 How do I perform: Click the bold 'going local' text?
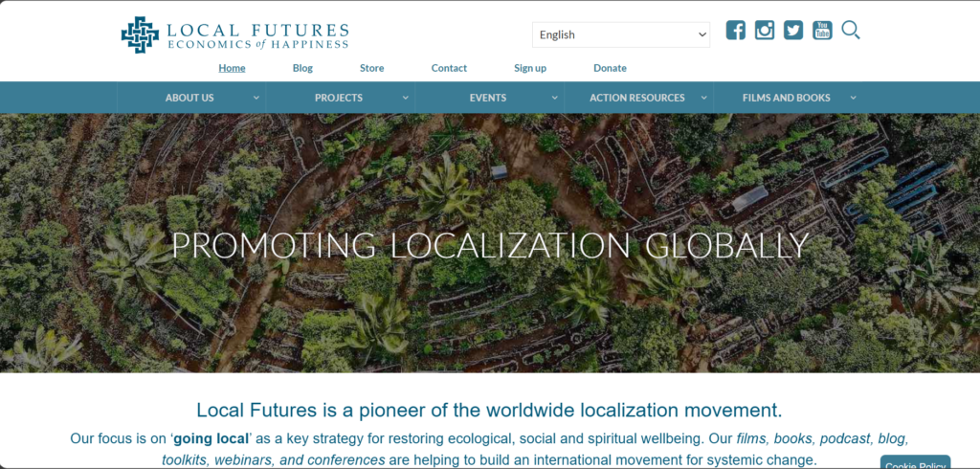click(212, 438)
